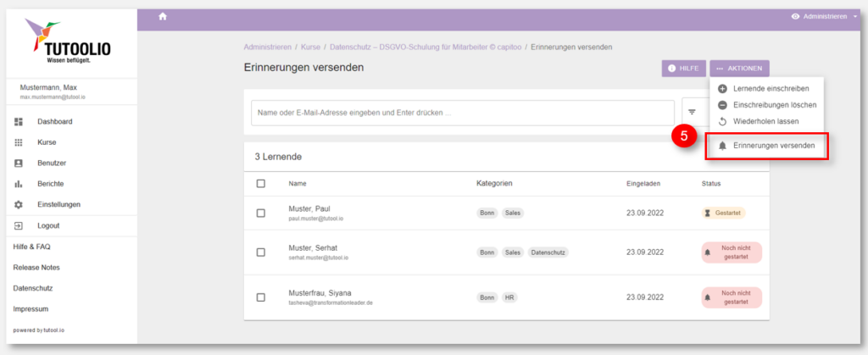
Task: Open the Hilfe & FAQ link
Action: tap(32, 247)
